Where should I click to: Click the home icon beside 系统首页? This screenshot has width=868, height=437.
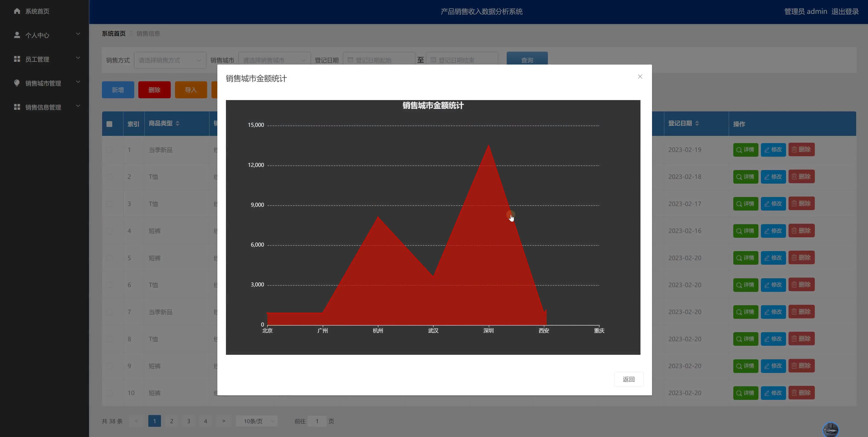(17, 11)
